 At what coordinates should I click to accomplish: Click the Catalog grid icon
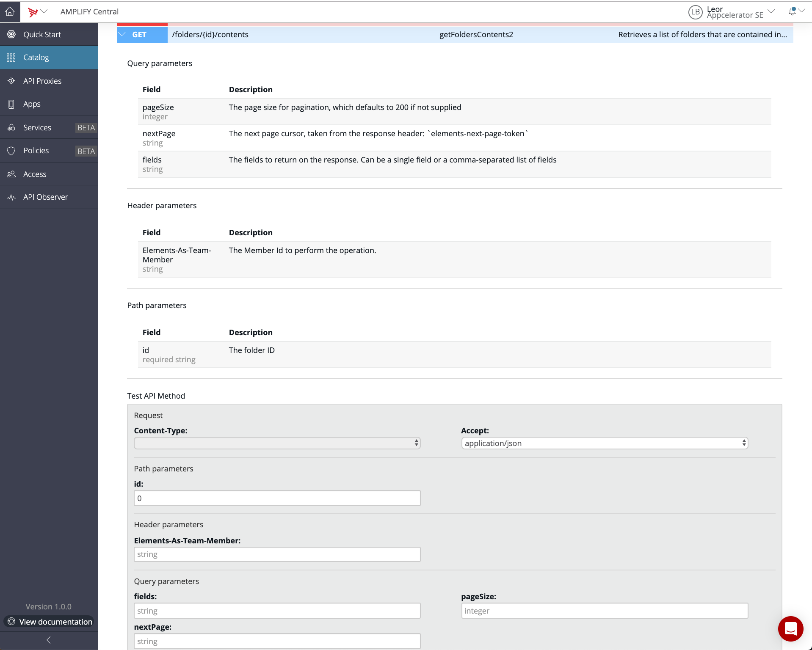(11, 57)
